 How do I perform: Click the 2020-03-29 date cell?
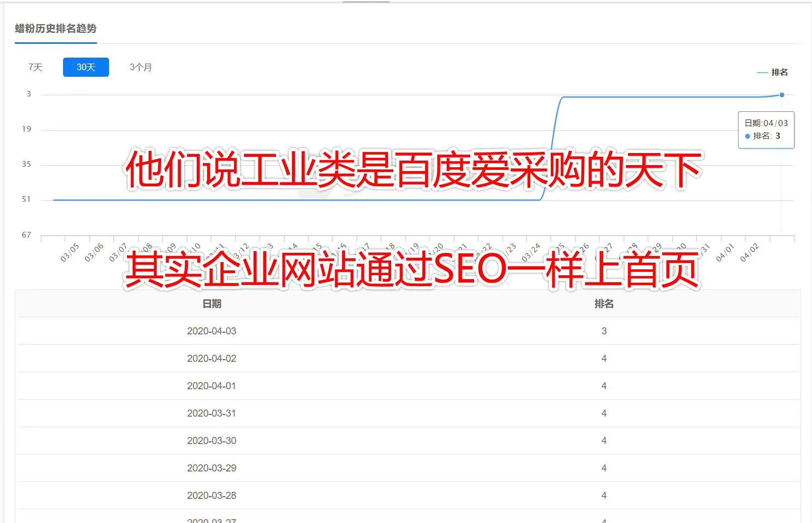[x=211, y=468]
